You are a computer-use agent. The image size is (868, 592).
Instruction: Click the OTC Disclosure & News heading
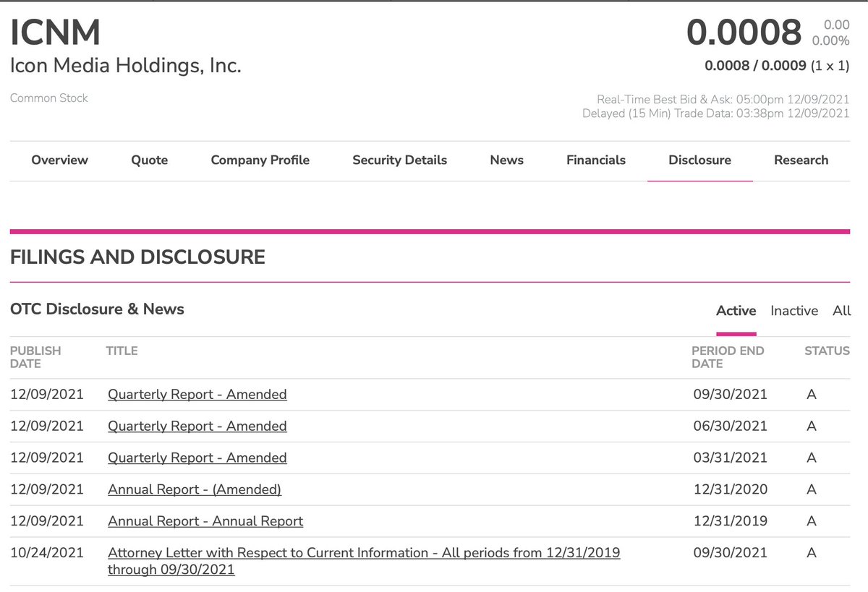97,309
